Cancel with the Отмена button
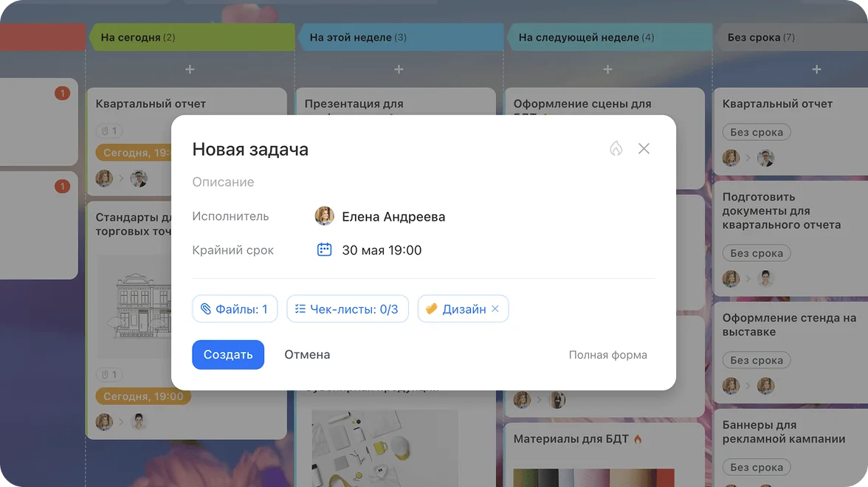 pyautogui.click(x=307, y=355)
